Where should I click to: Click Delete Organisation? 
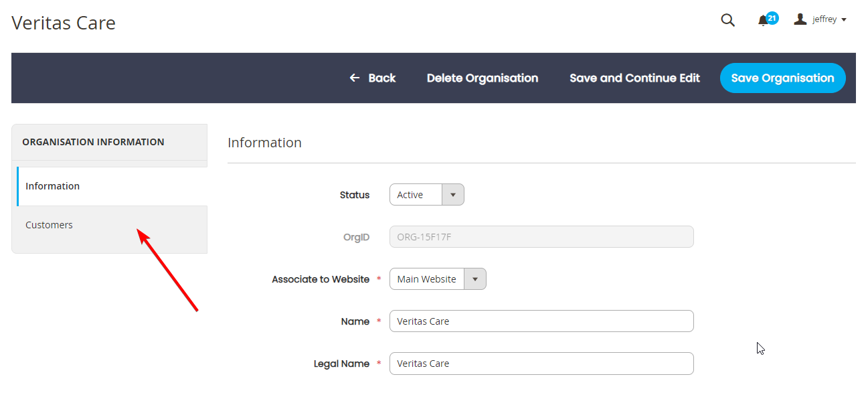point(483,78)
